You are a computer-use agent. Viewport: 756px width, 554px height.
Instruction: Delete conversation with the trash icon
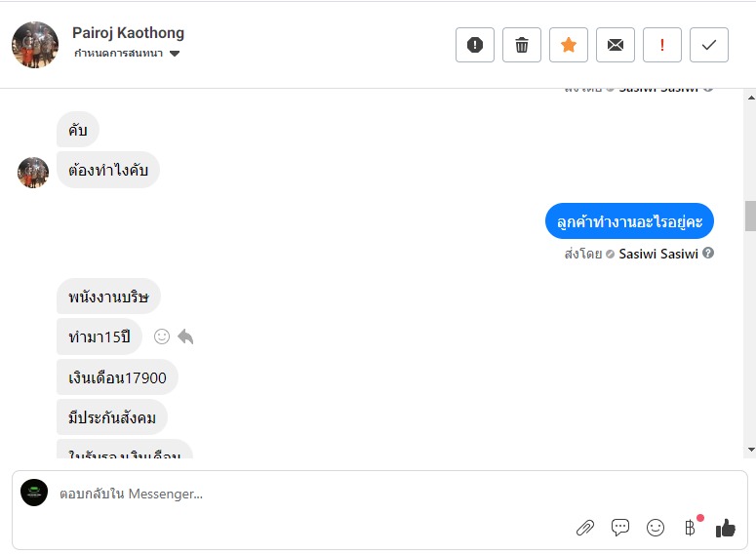(x=522, y=45)
